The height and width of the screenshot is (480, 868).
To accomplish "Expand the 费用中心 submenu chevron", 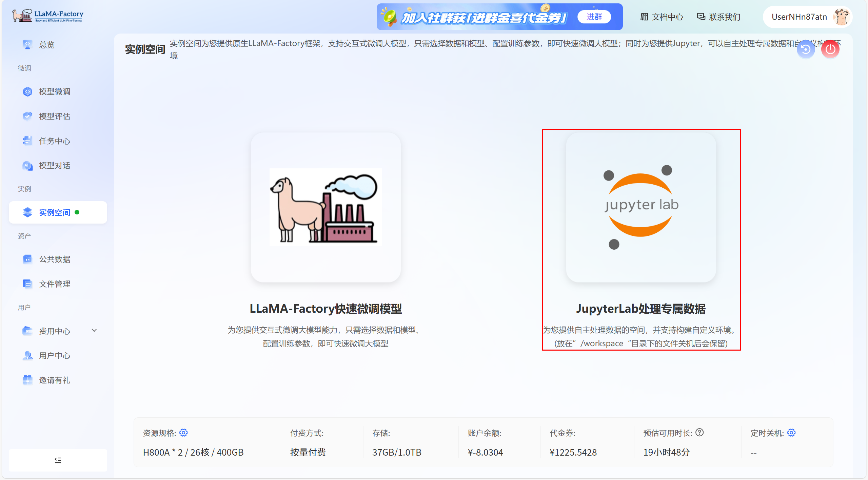I will coord(94,330).
